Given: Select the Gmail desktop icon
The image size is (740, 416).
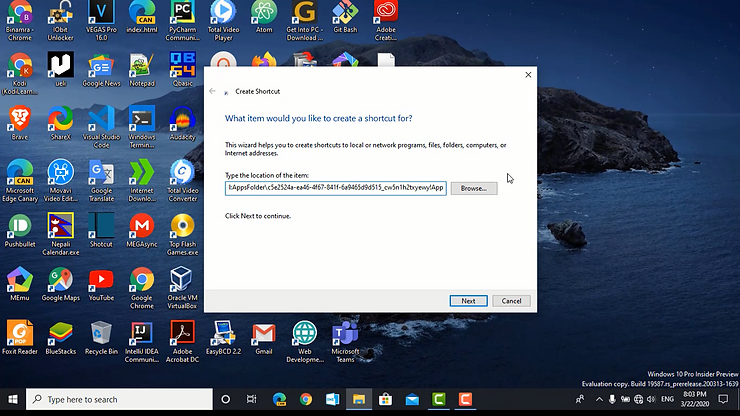Looking at the screenshot, I should [264, 337].
